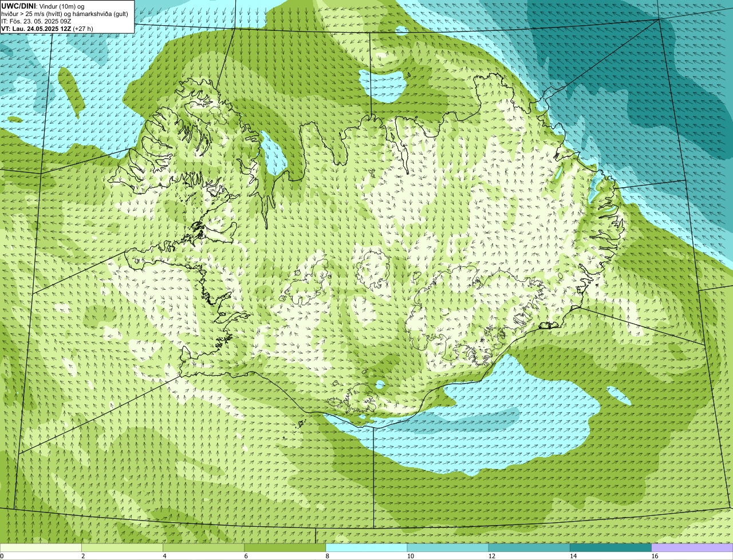Click the 'VT: Lau. 24.05.2025 12Z (+27 h)' line
The image size is (733, 560).
coord(47,29)
